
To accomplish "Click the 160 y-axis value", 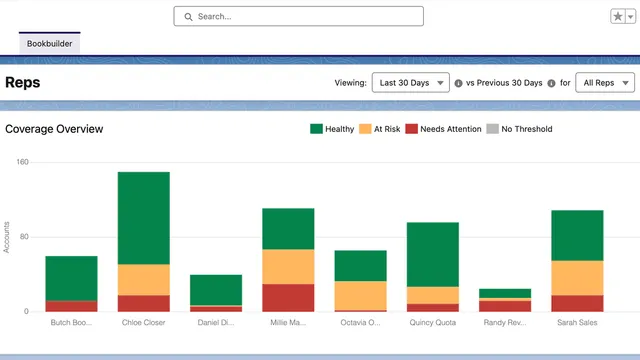I will [x=22, y=162].
